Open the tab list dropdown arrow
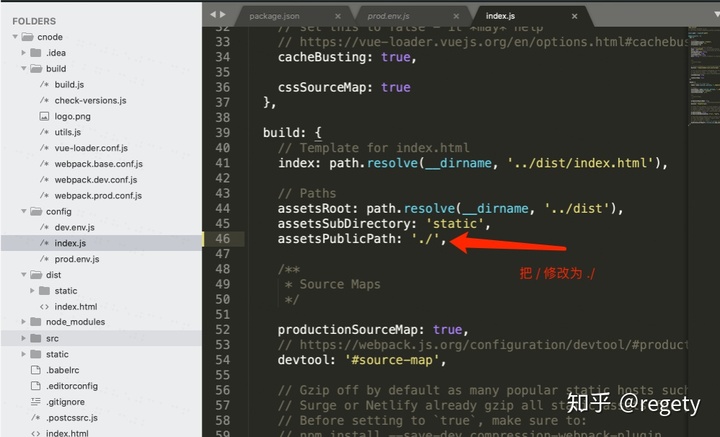 pyautogui.click(x=716, y=15)
